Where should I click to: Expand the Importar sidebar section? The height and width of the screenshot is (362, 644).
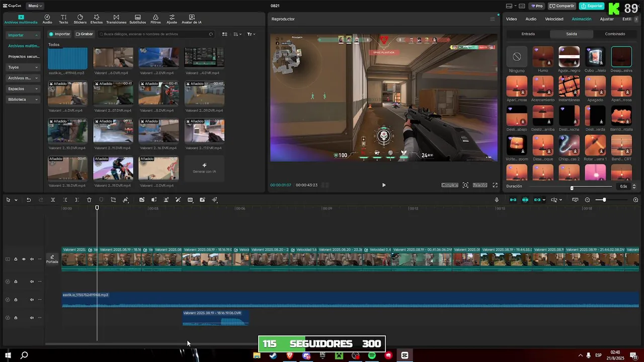(23, 35)
